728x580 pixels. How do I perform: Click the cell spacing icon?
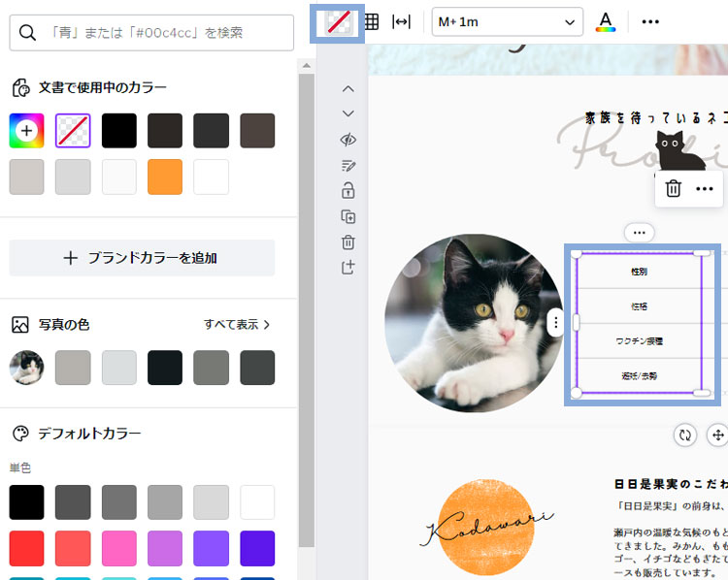pos(401,21)
